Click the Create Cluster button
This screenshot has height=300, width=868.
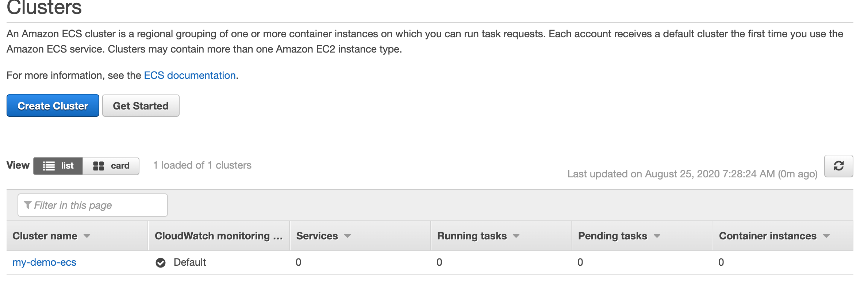click(x=53, y=105)
